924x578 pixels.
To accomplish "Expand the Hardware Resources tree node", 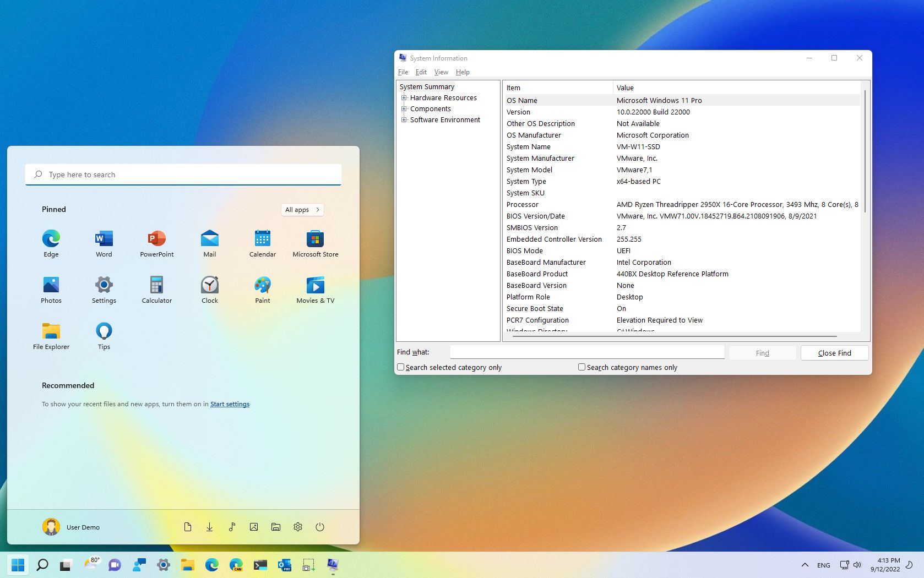I will (x=405, y=97).
